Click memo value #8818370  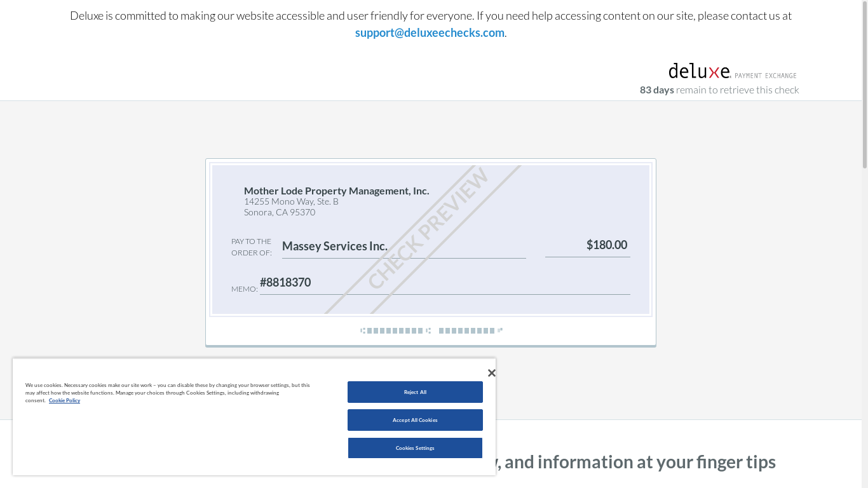coord(285,282)
